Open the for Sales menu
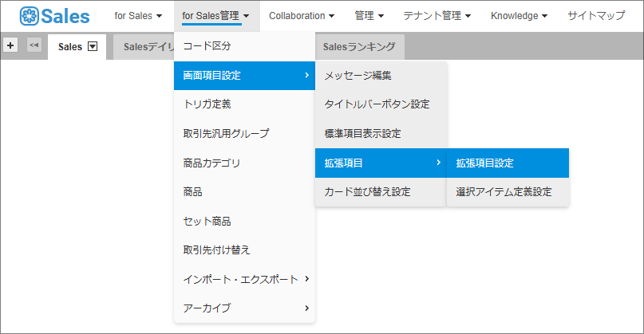Screen dimensions: 644x334 [x=138, y=16]
